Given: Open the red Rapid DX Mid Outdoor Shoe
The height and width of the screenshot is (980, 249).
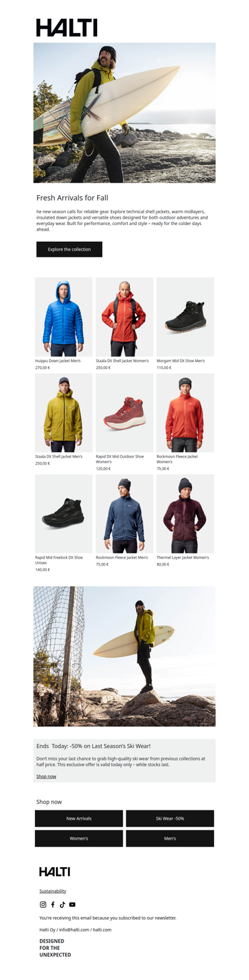Looking at the screenshot, I should point(125,413).
